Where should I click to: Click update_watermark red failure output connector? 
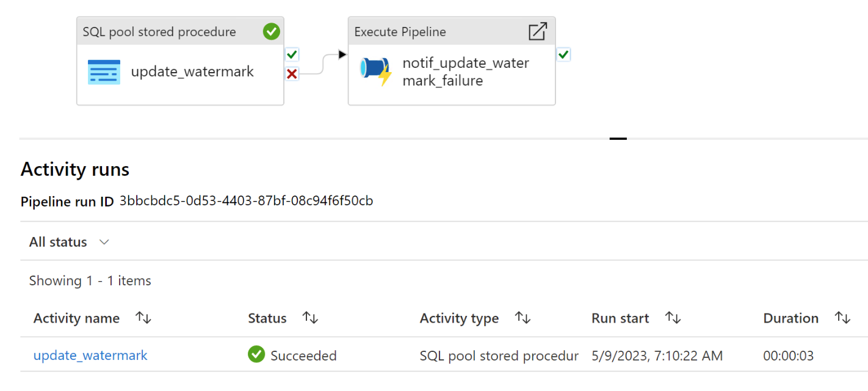click(x=292, y=74)
